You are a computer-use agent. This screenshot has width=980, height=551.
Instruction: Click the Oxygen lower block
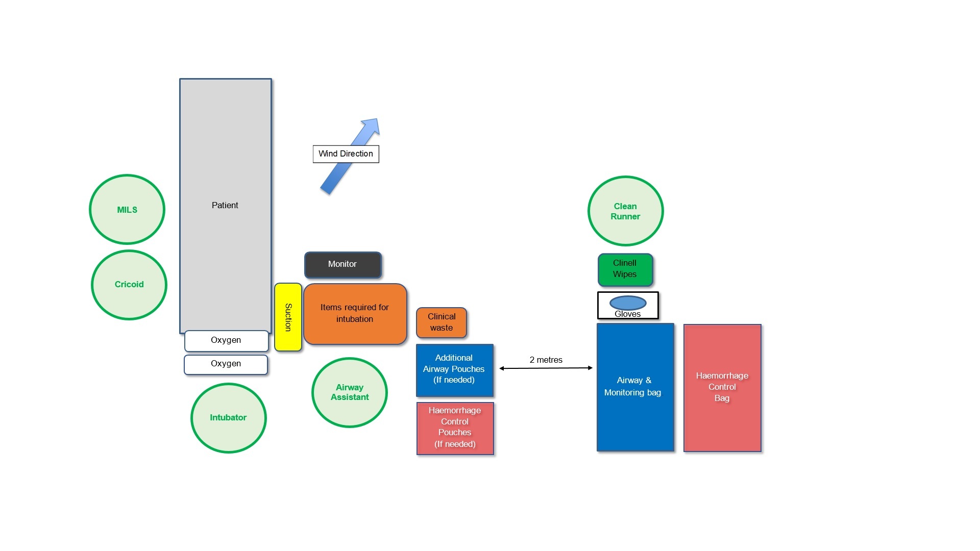226,363
